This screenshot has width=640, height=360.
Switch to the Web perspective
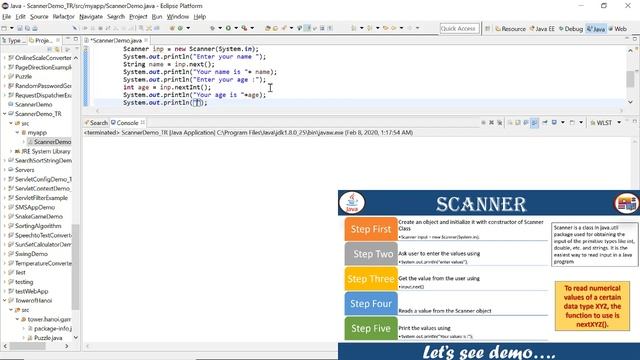[x=618, y=29]
